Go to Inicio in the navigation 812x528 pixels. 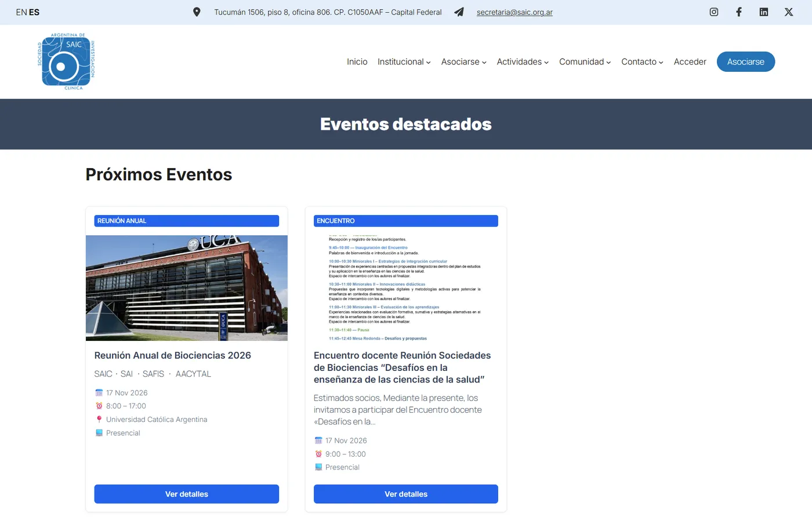click(357, 62)
